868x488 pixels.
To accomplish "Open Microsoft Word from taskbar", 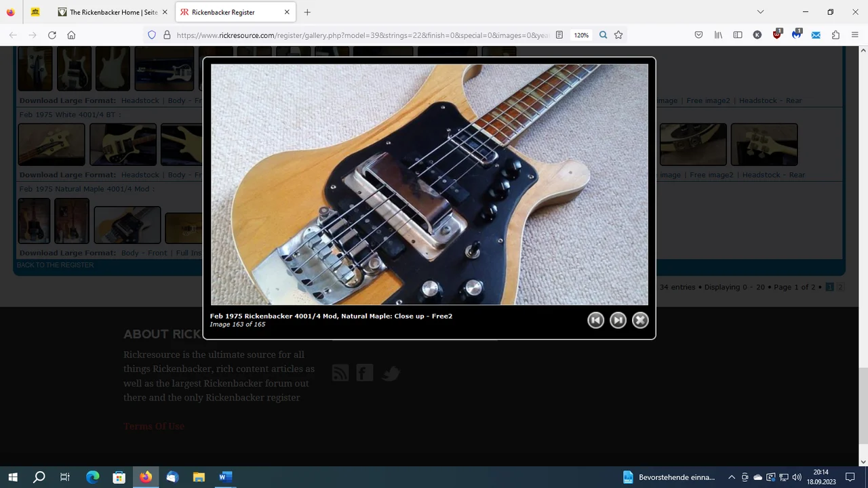I will pos(225,477).
